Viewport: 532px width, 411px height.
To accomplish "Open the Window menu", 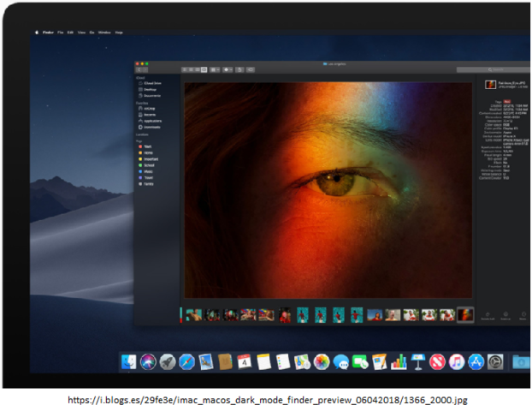I will pyautogui.click(x=104, y=33).
